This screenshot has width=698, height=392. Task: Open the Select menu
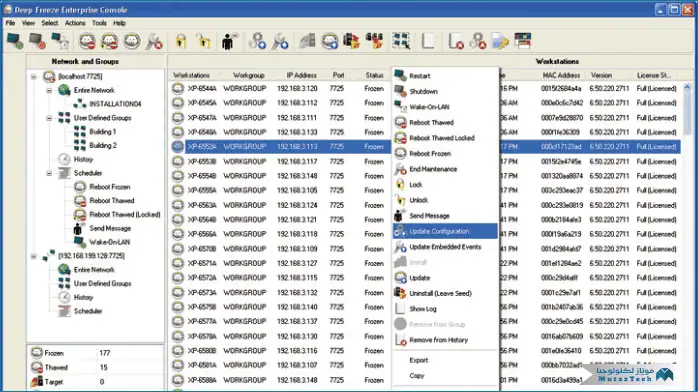pyautogui.click(x=50, y=23)
